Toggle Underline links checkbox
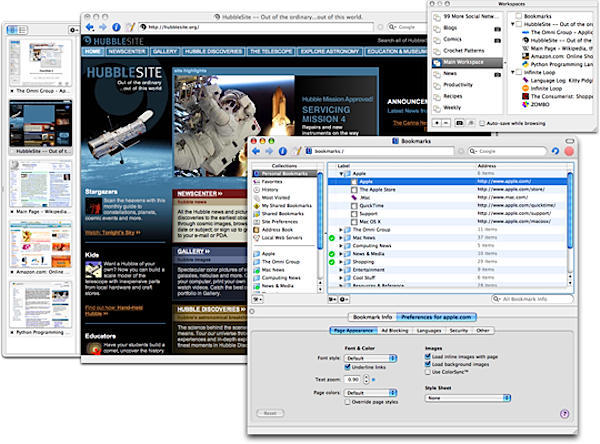The height and width of the screenshot is (444, 600). click(345, 368)
